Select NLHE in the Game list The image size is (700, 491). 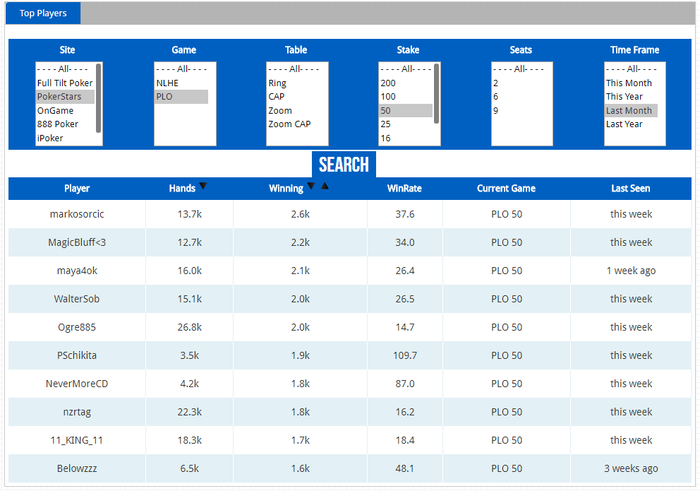[x=167, y=83]
